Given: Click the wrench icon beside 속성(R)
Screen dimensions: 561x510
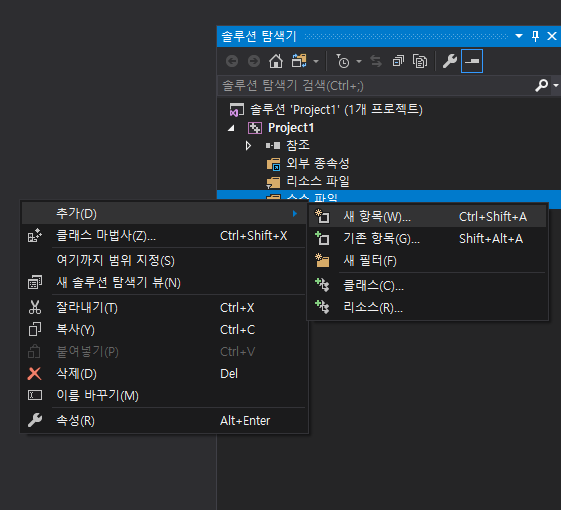Looking at the screenshot, I should (x=35, y=421).
